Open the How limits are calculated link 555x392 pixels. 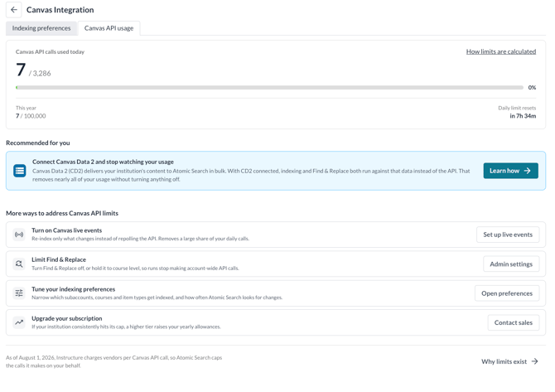tap(501, 51)
